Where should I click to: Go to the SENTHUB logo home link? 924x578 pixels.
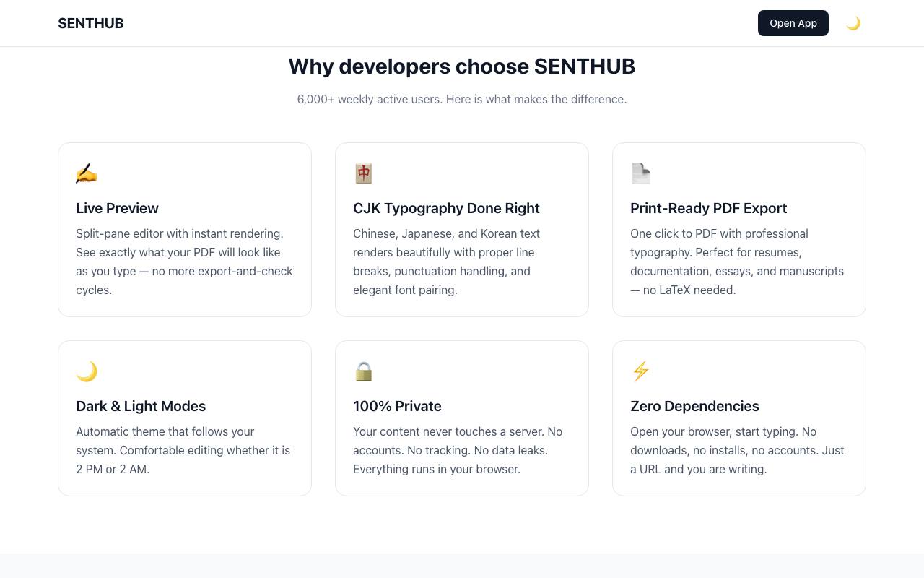(91, 23)
